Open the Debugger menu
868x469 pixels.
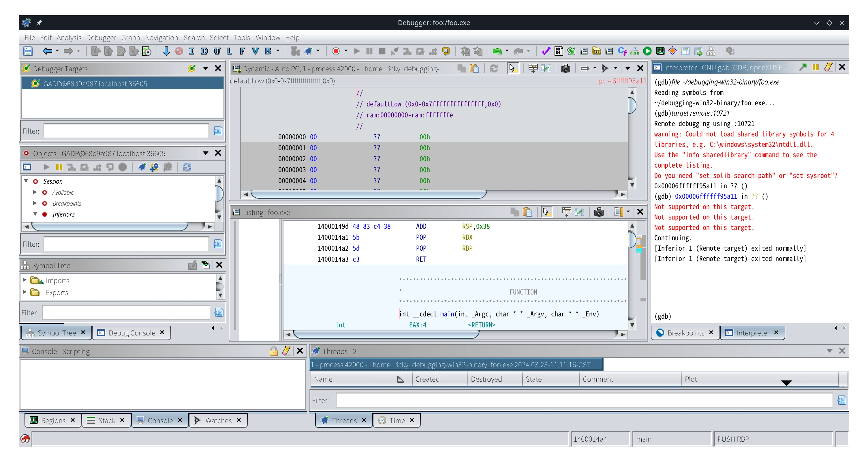101,37
